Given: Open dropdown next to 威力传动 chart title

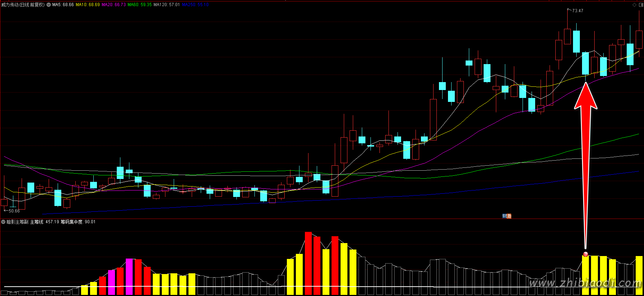Looking at the screenshot, I should pyautogui.click(x=49, y=5).
